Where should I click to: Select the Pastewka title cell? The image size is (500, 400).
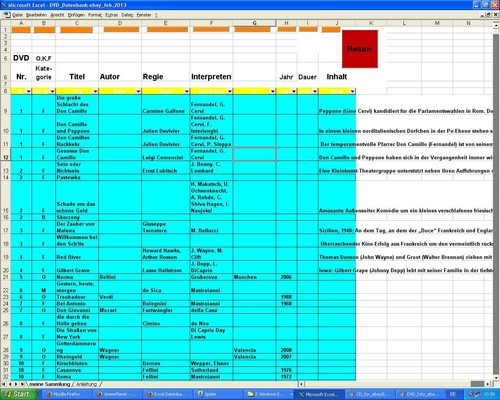pyautogui.click(x=77, y=178)
